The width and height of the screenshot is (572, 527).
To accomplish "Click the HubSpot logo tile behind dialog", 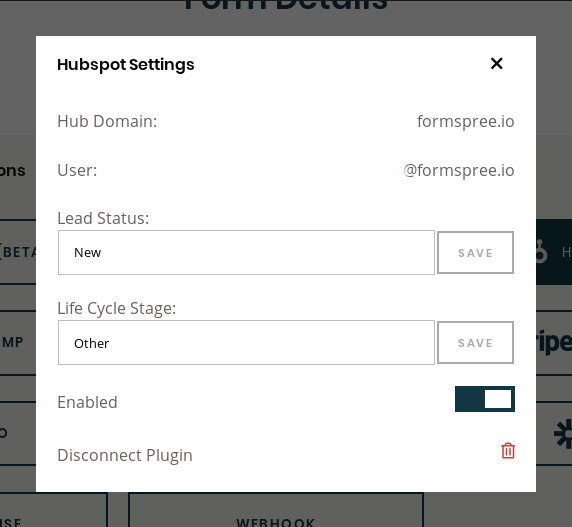I will [x=554, y=252].
